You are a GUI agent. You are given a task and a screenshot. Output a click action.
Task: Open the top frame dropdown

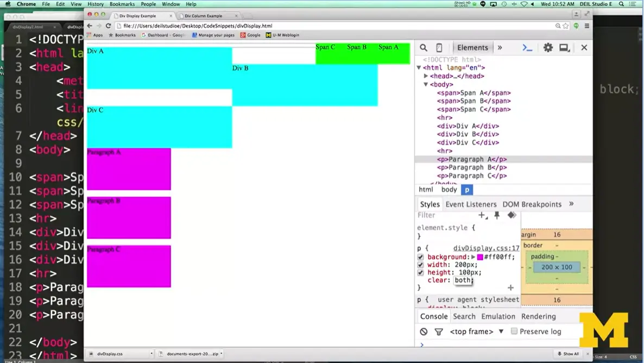point(477,331)
